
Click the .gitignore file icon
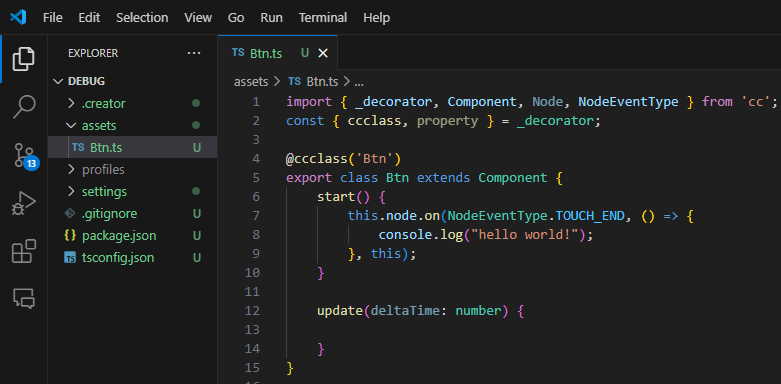[x=70, y=214]
